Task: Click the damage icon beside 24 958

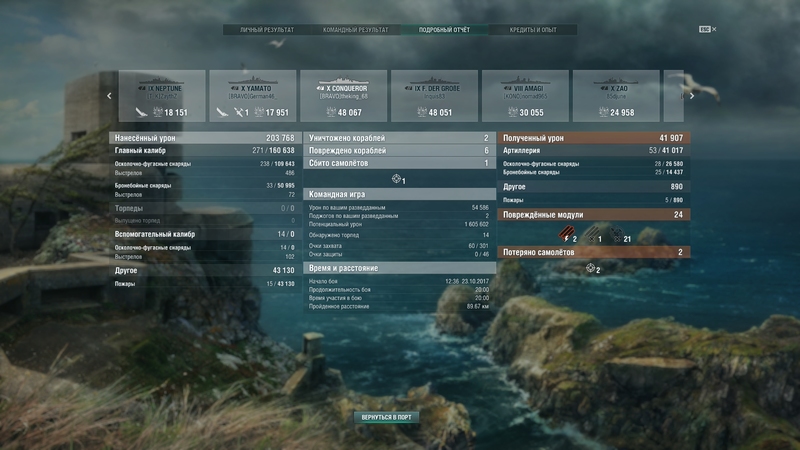Action: [x=604, y=112]
